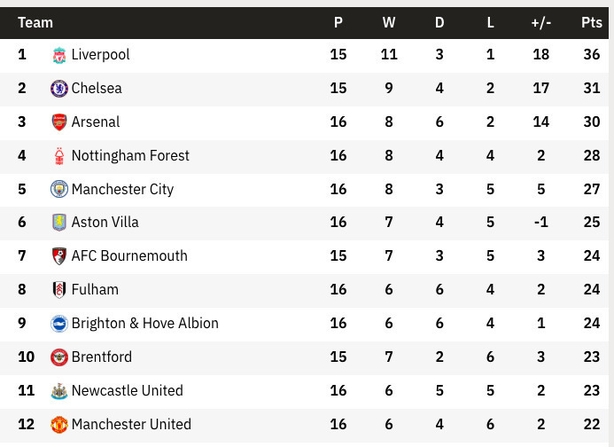This screenshot has height=447, width=614.
Task: Click the Arsenal club crest
Action: point(59,122)
